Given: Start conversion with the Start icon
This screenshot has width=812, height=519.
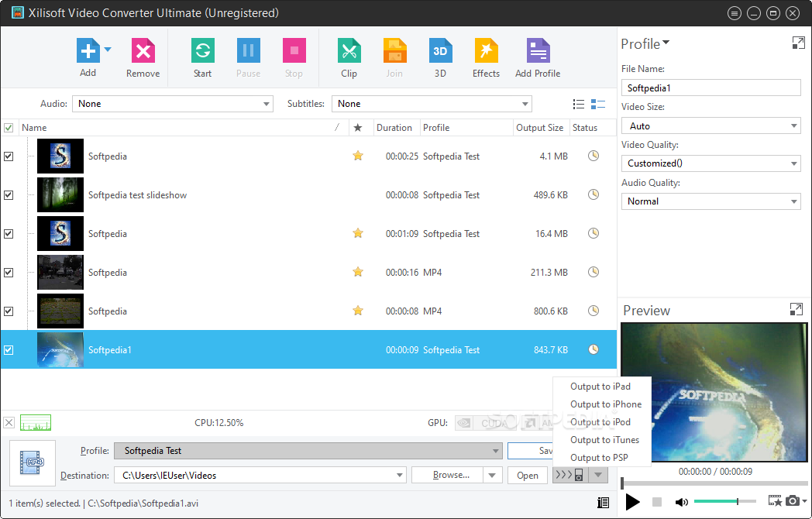Looking at the screenshot, I should 202,51.
